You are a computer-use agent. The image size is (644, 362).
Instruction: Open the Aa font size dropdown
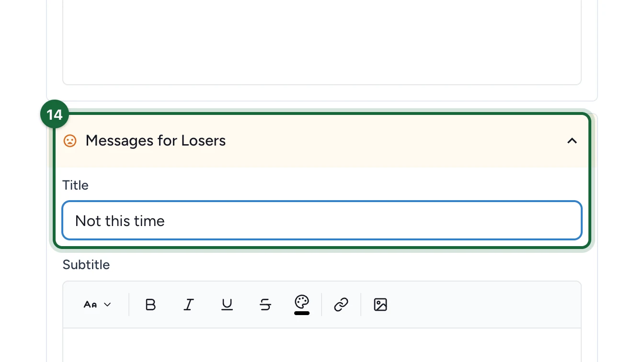click(97, 305)
